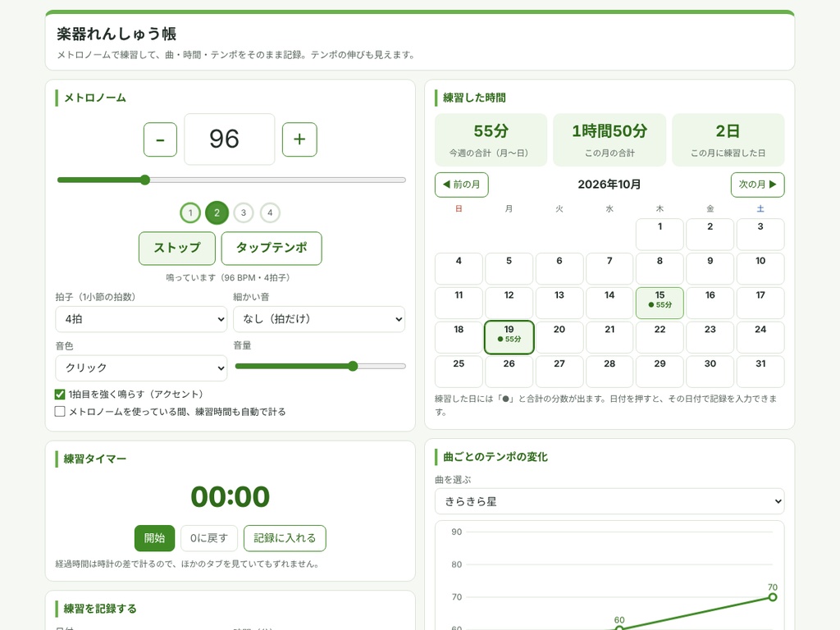The width and height of the screenshot is (840, 630).
Task: Decrease tempo with the minus button
Action: click(x=160, y=139)
